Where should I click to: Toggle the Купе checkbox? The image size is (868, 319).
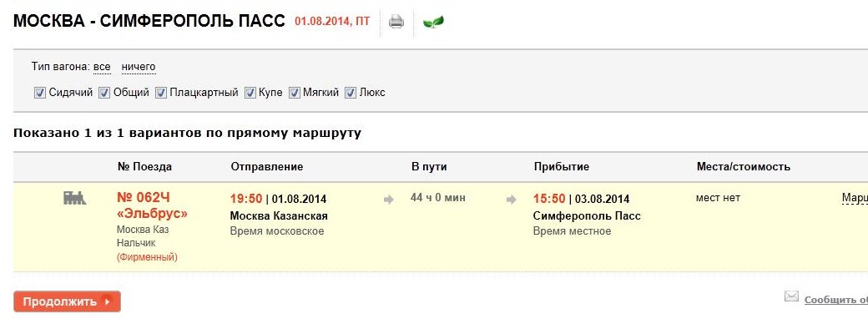[x=250, y=93]
